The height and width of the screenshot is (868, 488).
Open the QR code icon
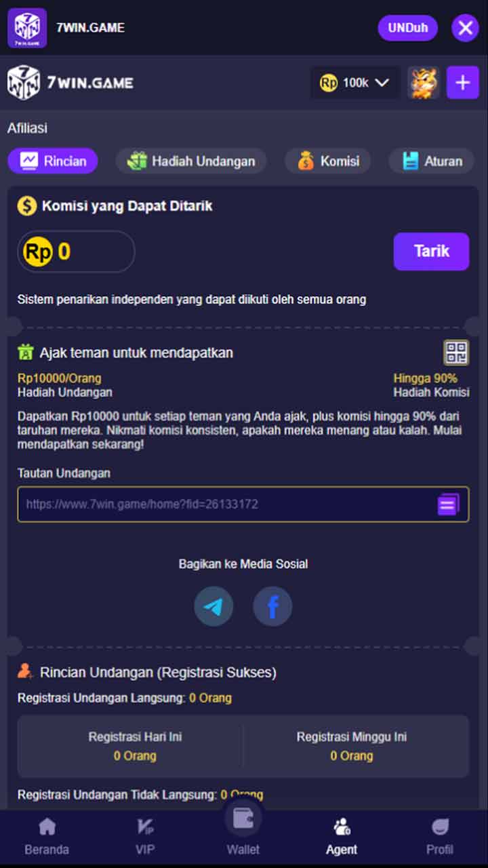pos(456,353)
